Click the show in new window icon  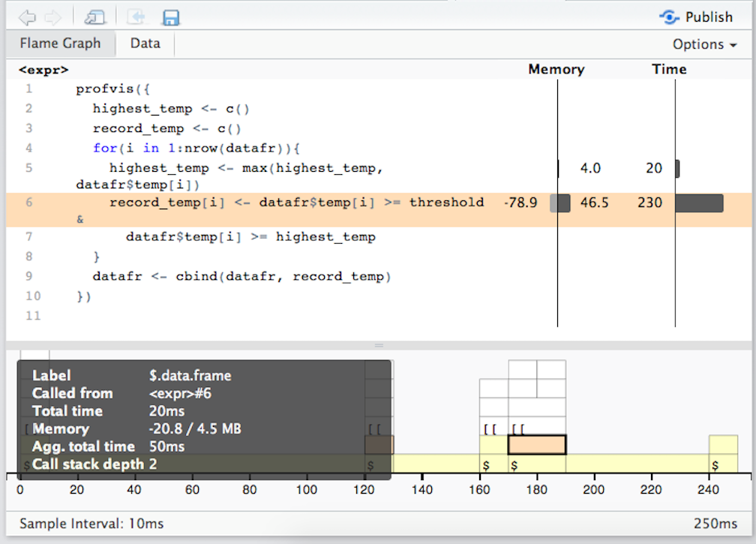tap(95, 17)
